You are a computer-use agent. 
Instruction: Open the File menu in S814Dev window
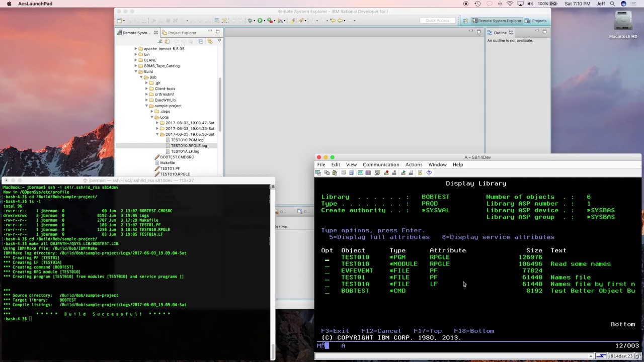[321, 164]
